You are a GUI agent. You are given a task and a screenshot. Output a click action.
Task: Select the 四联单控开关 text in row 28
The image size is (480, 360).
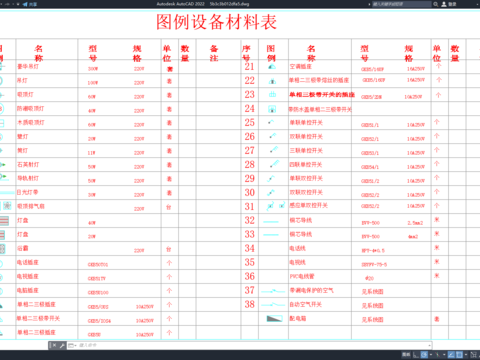306,165
